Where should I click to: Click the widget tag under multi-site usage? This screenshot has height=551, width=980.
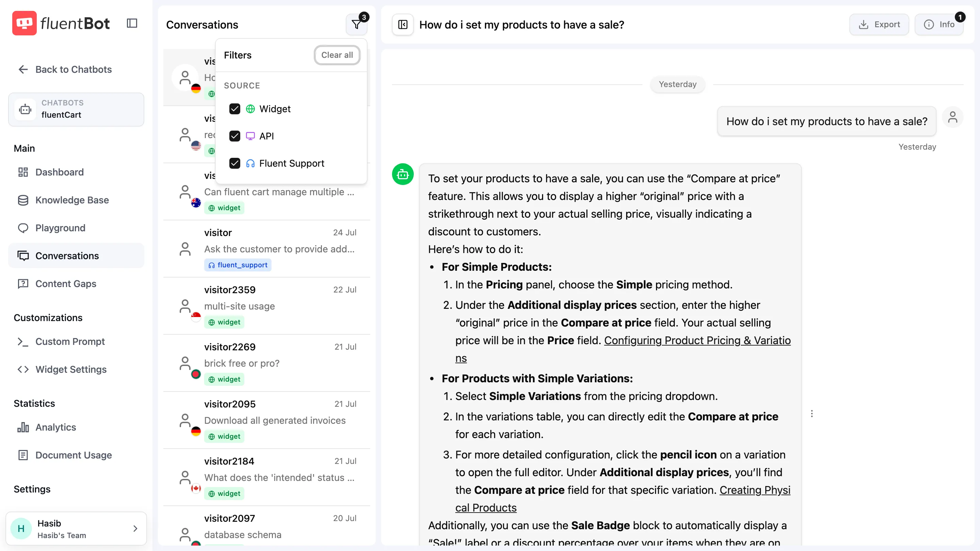pyautogui.click(x=224, y=322)
